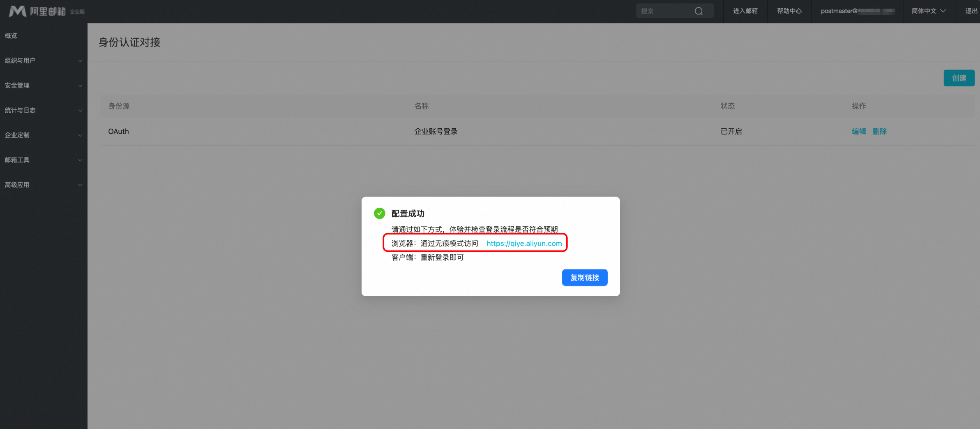This screenshot has width=980, height=429.
Task: Click 删除 for the OAuth entry
Action: coord(879,131)
